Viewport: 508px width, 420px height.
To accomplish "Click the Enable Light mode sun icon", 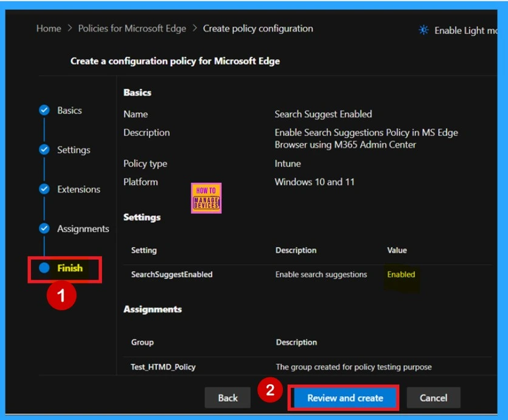I will pyautogui.click(x=424, y=30).
